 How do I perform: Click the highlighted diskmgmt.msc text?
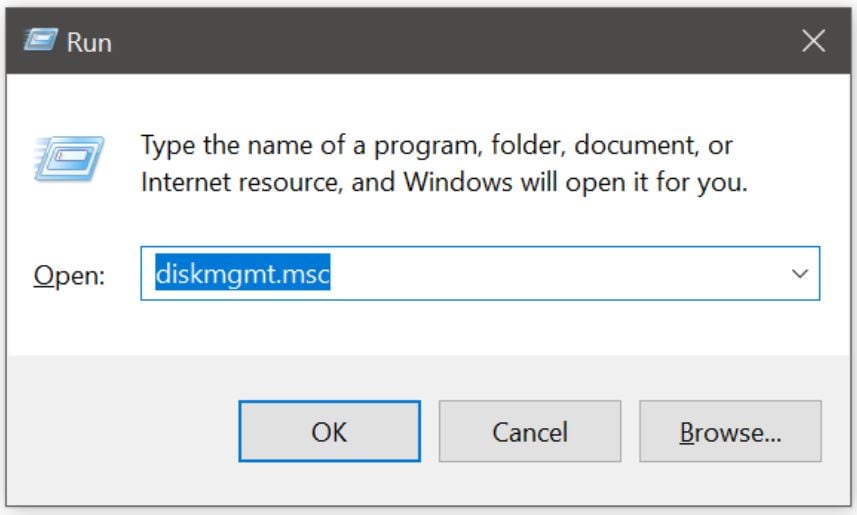click(242, 273)
